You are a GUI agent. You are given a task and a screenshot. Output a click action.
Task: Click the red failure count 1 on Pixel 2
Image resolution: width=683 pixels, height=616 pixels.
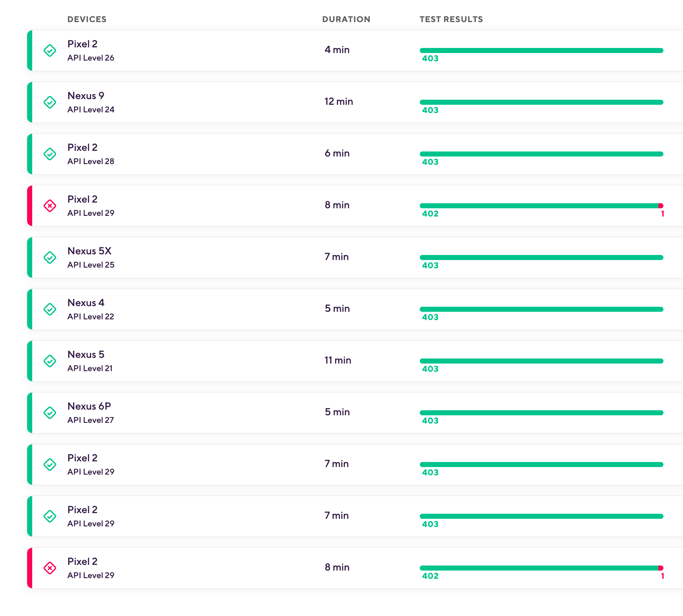(662, 213)
